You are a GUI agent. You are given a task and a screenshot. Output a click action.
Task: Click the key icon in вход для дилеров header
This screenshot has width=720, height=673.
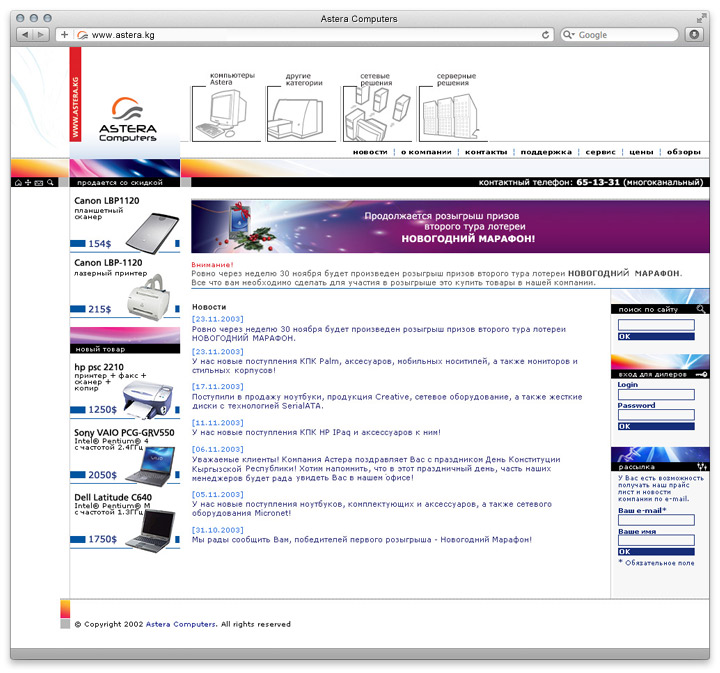click(701, 374)
